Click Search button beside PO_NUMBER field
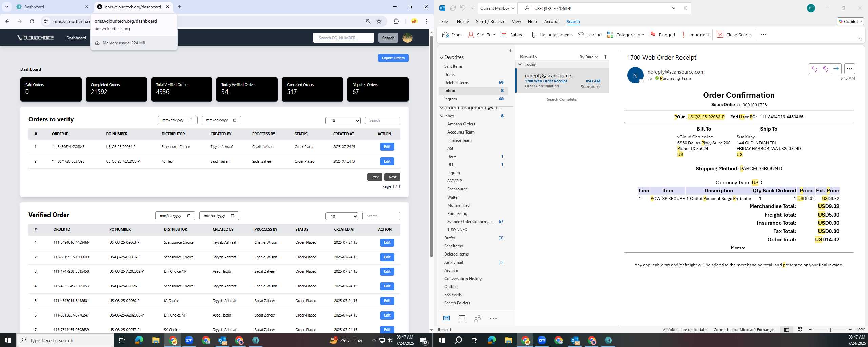This screenshot has width=868, height=347. [x=388, y=38]
